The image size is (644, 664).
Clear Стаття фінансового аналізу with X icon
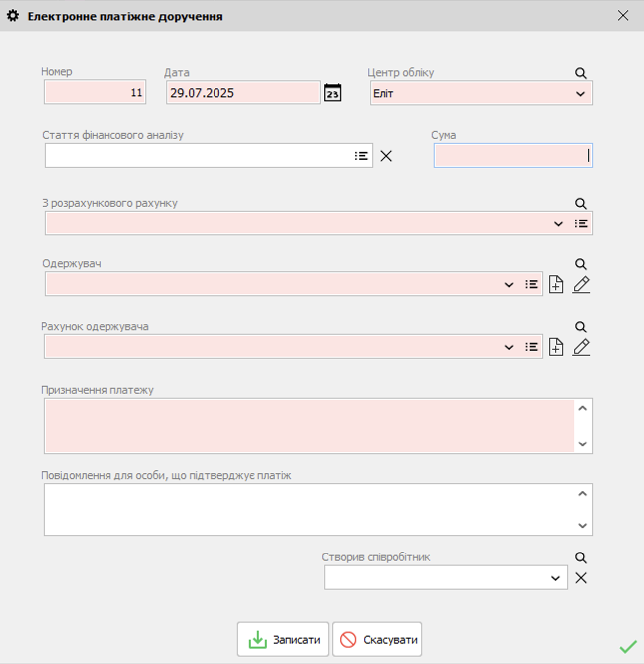click(386, 156)
